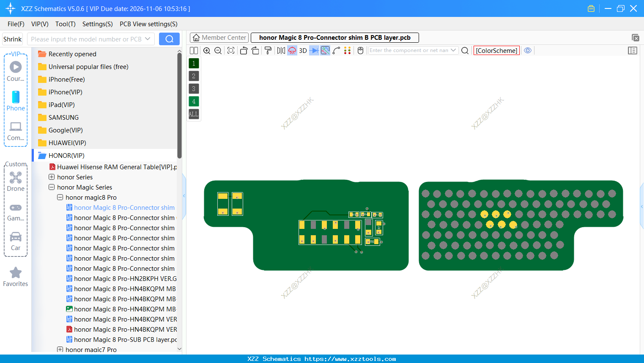Screen dimensions: 644x363
Task: Open the www.xzztools.com link
Action: tap(350, 359)
